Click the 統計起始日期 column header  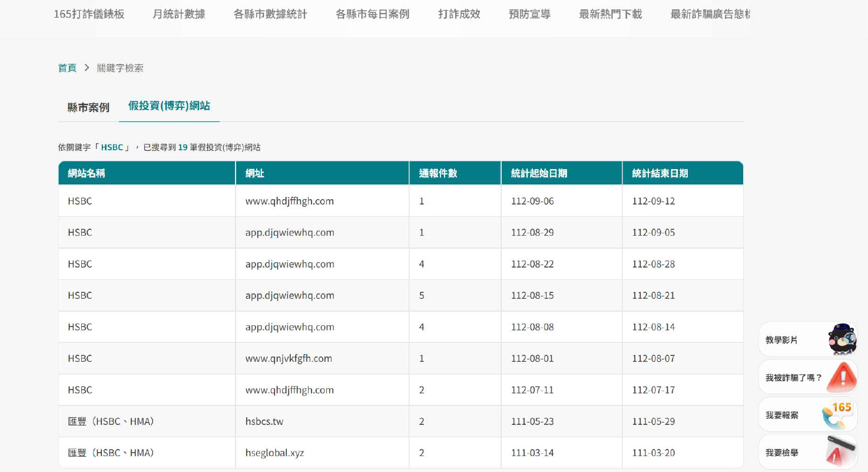click(x=539, y=173)
